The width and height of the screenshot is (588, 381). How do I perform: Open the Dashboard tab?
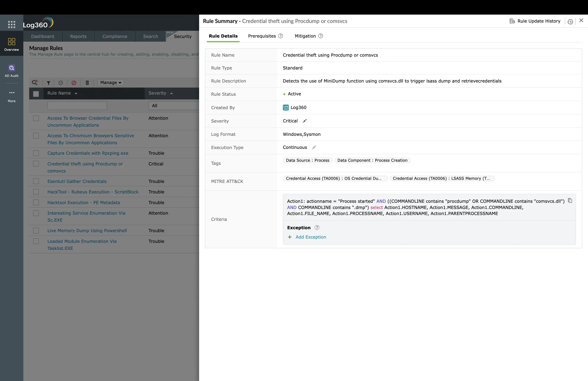(x=43, y=36)
